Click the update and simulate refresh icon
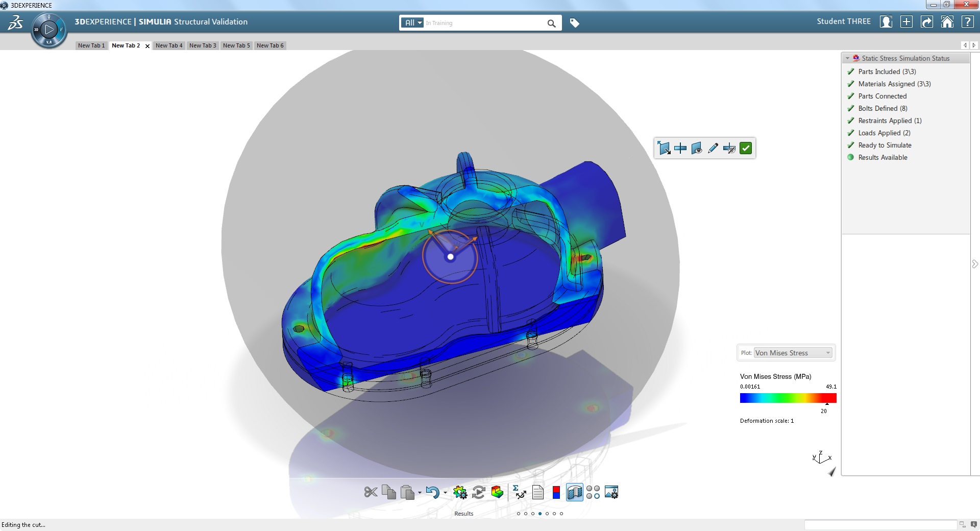Screen dimensions: 980x531 (479, 492)
